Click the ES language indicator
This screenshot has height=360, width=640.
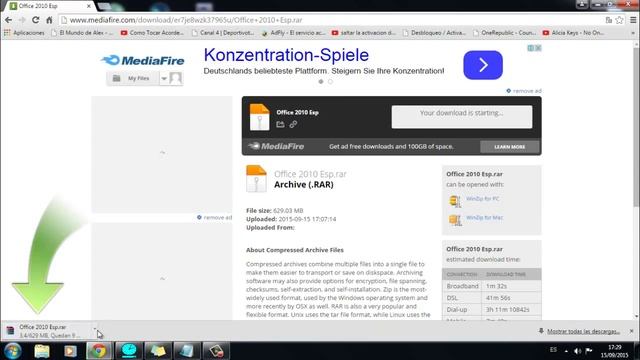pyautogui.click(x=553, y=350)
